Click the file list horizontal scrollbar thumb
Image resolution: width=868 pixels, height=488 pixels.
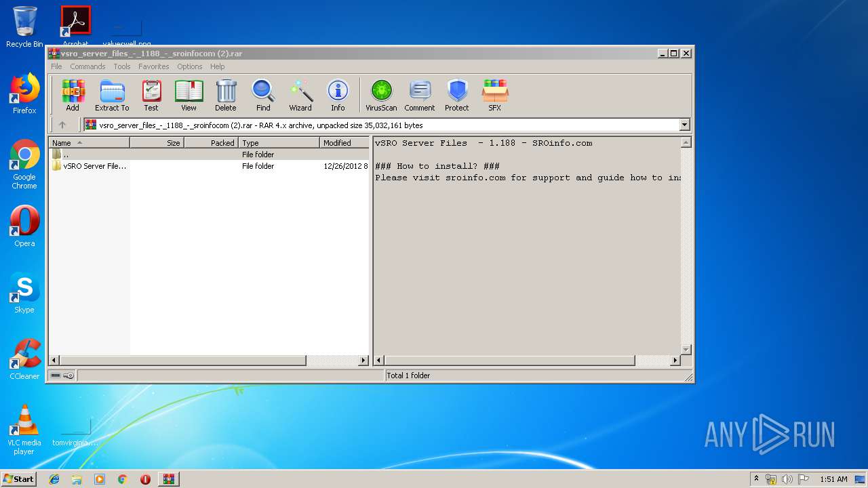coord(183,361)
